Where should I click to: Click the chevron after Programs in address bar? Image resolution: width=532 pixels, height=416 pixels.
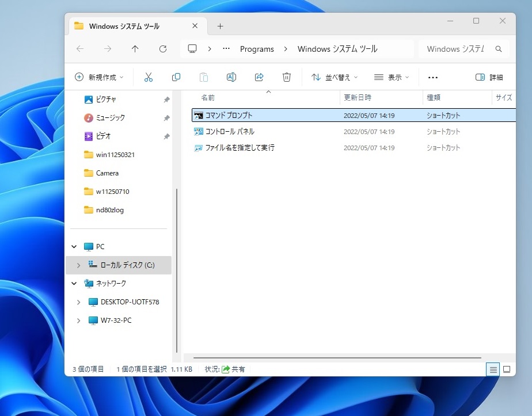click(286, 49)
